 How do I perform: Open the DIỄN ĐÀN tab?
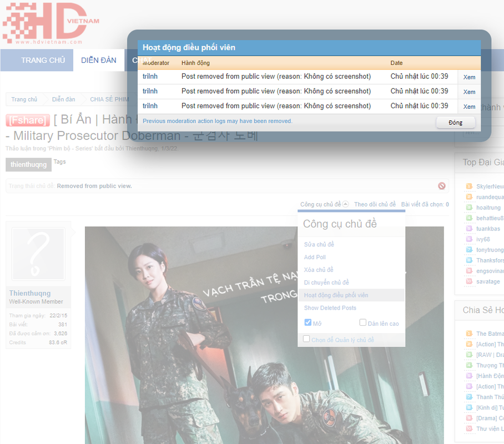tap(99, 60)
